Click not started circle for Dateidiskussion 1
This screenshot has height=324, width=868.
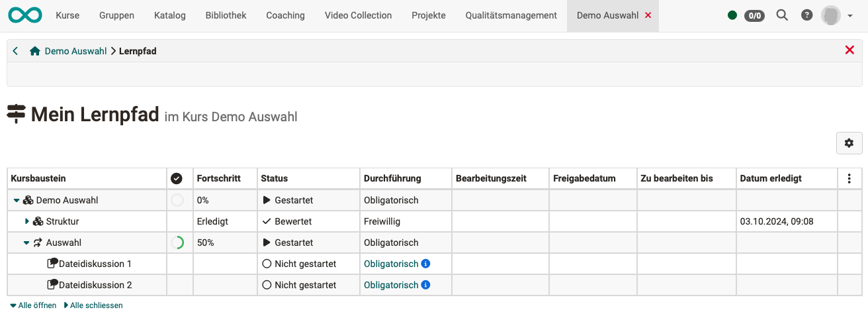pyautogui.click(x=267, y=264)
